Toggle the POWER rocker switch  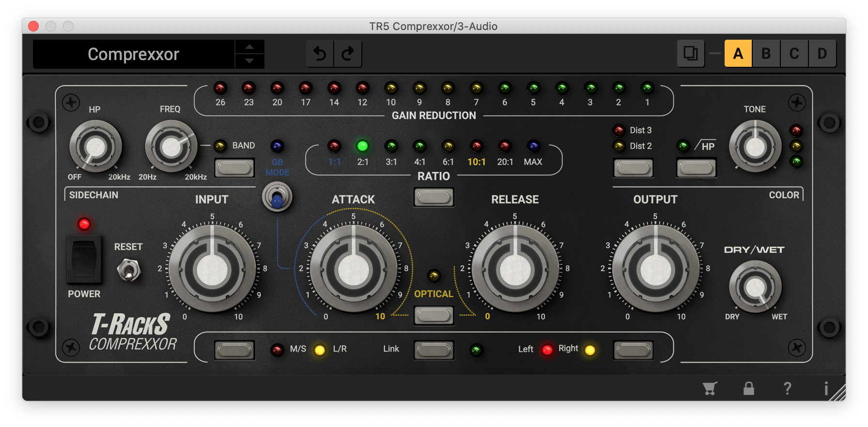(84, 259)
